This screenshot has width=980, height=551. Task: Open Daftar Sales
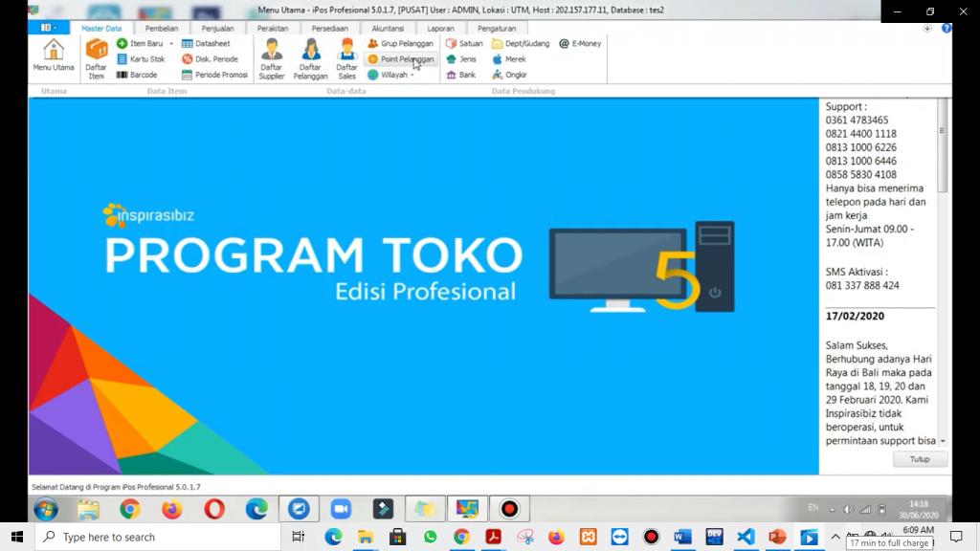(x=346, y=58)
